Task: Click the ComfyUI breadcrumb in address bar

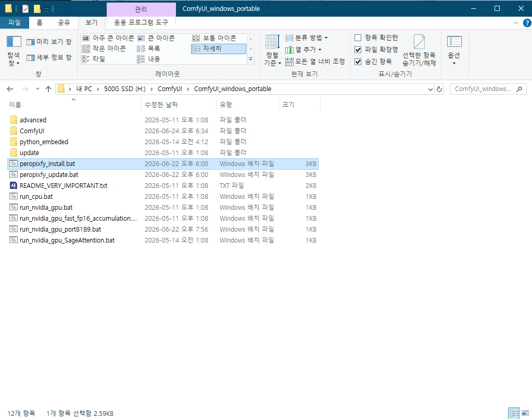Action: click(170, 89)
